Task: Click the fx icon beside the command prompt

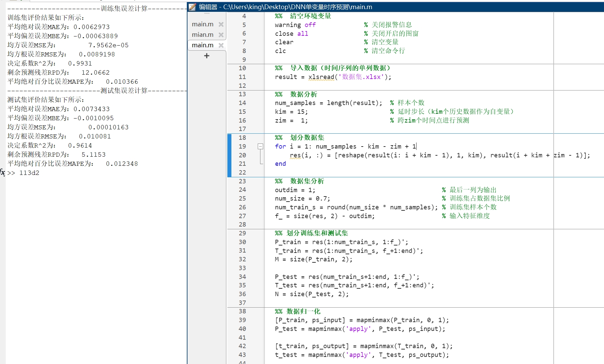Action: pos(3,173)
